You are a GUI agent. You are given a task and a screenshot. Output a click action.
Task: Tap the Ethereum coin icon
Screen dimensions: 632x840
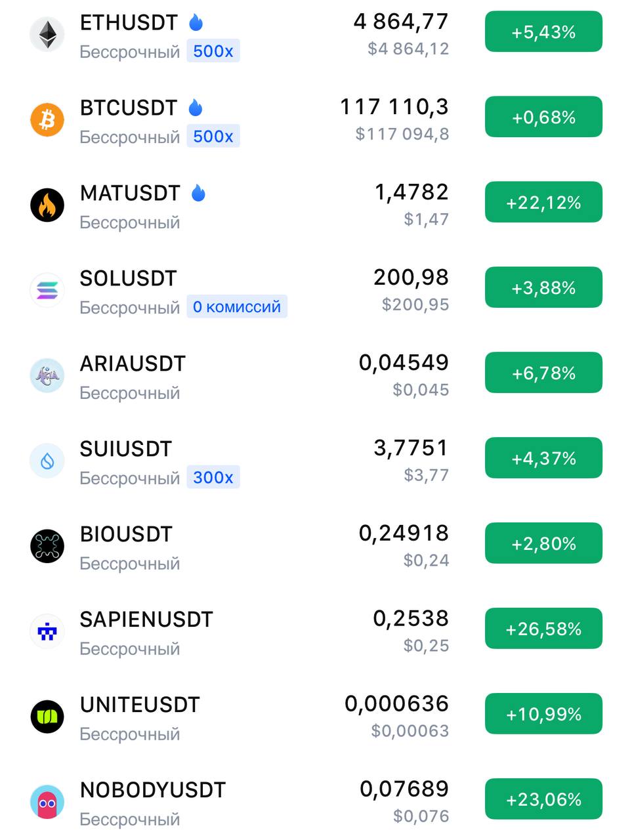(x=47, y=34)
